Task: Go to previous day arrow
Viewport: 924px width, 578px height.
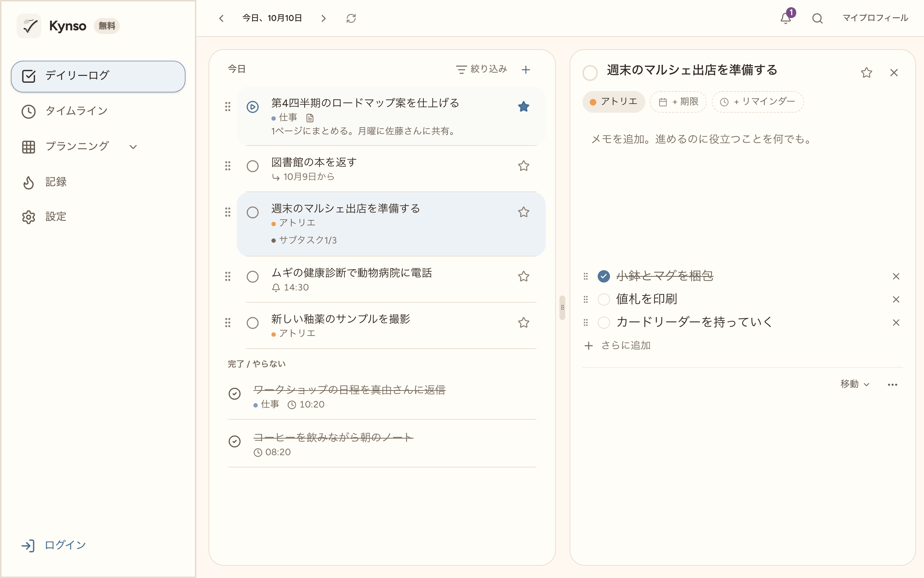Action: [x=222, y=18]
